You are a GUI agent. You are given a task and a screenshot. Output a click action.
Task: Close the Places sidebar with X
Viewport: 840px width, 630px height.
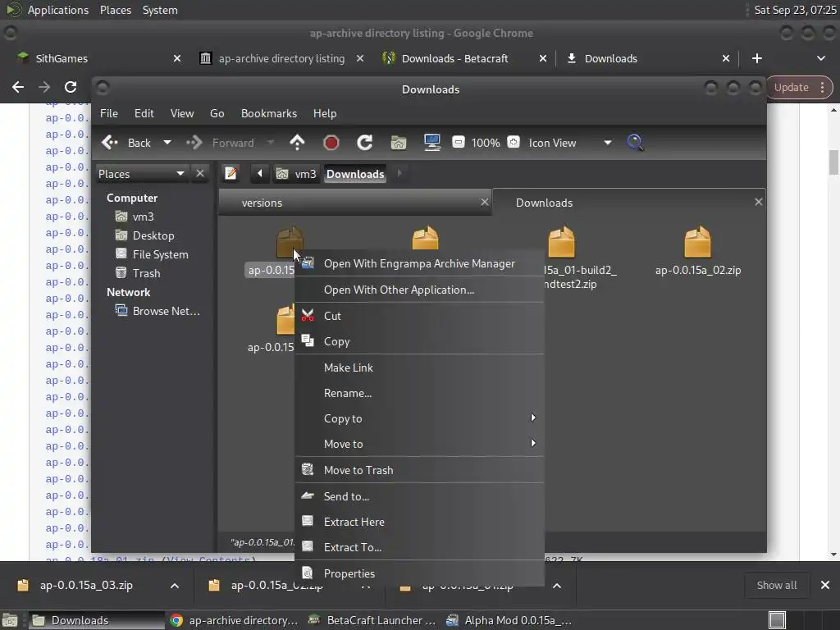point(200,174)
